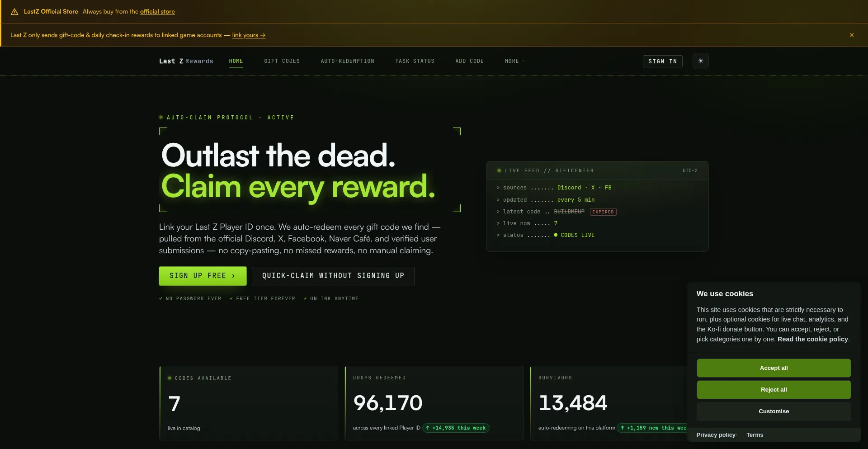
Task: Open the Gift Codes nav item
Action: [282, 61]
